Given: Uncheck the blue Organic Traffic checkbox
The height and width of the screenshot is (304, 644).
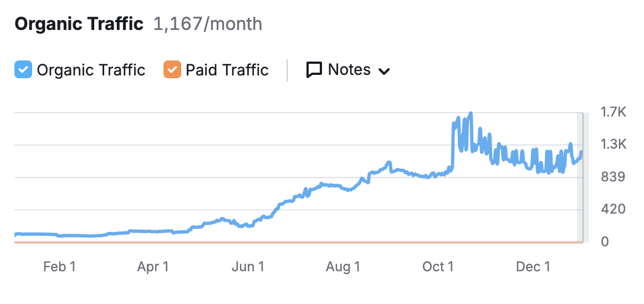Looking at the screenshot, I should pos(23,70).
